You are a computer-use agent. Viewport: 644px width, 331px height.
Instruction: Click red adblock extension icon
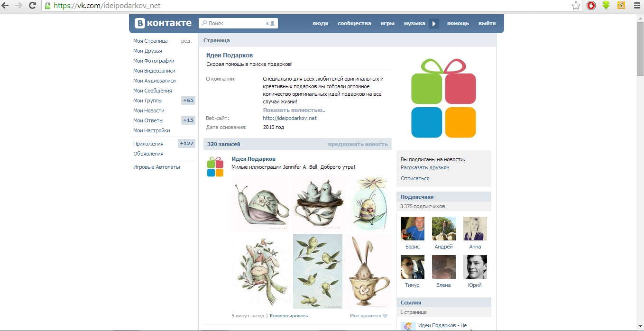[x=591, y=6]
